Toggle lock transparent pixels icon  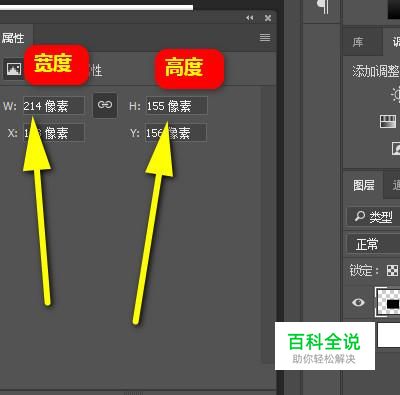coord(392,270)
